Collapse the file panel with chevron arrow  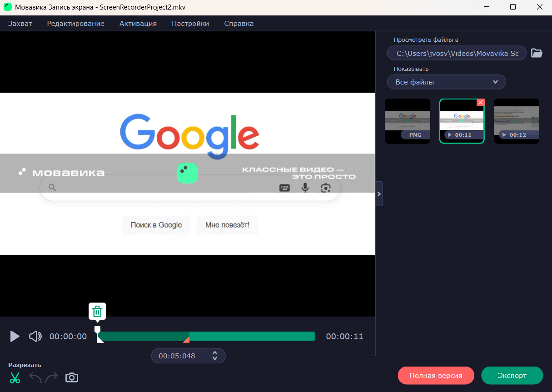click(379, 194)
